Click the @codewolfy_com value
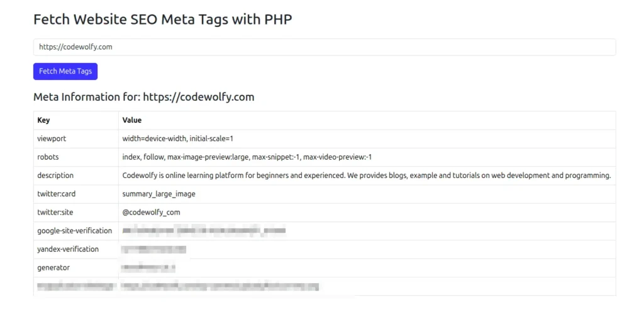Image resolution: width=644 pixels, height=329 pixels. pos(151,213)
